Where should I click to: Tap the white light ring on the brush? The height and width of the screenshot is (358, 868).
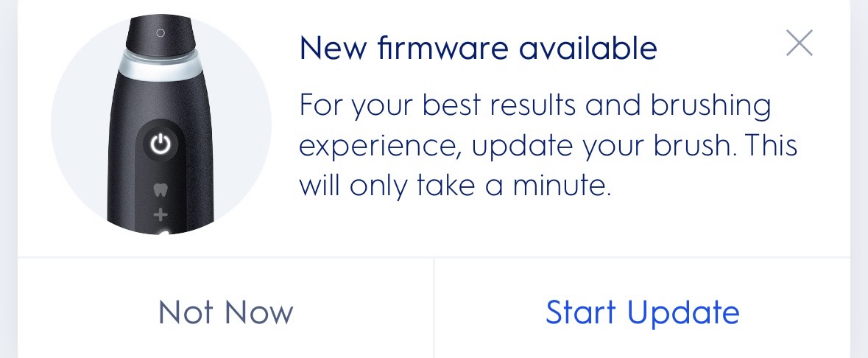[x=160, y=67]
